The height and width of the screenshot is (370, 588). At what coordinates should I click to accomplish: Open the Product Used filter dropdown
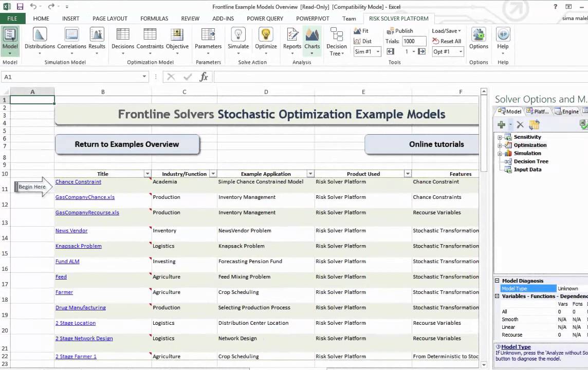coord(408,174)
